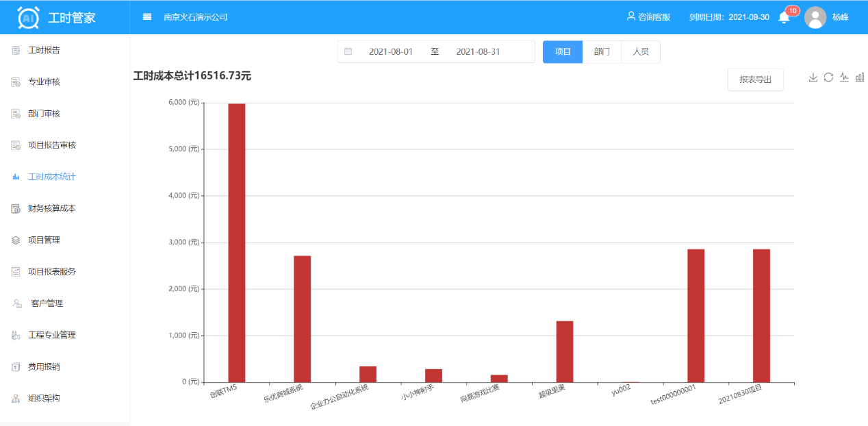
Task: Switch chart to line view icon
Action: click(x=844, y=77)
